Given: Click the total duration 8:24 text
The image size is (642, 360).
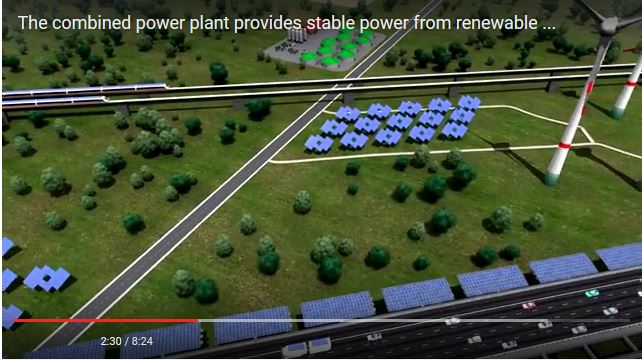Looking at the screenshot, I should coord(142,341).
